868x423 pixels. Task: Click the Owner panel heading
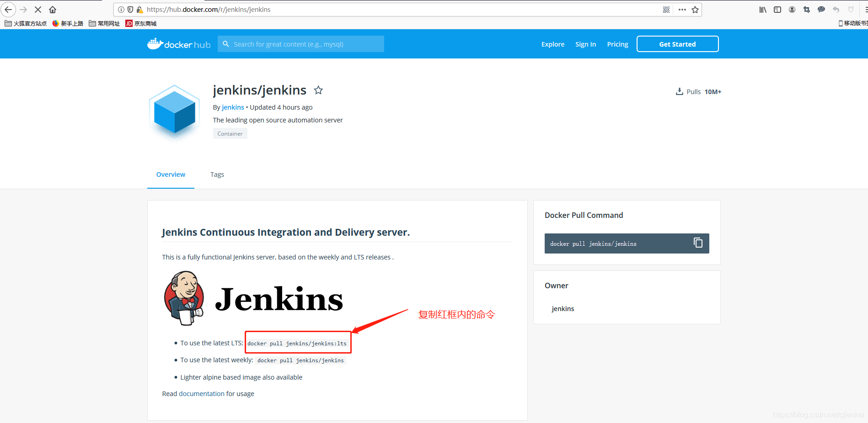557,286
